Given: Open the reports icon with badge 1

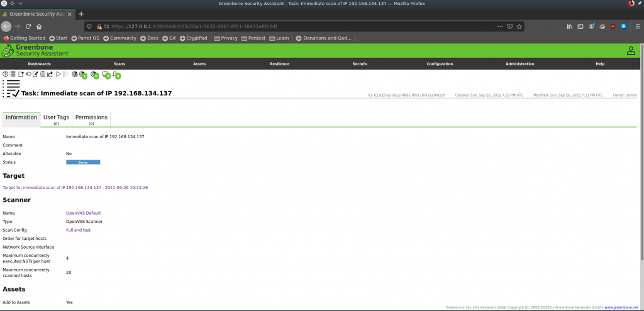Looking at the screenshot, I should coord(83,75).
